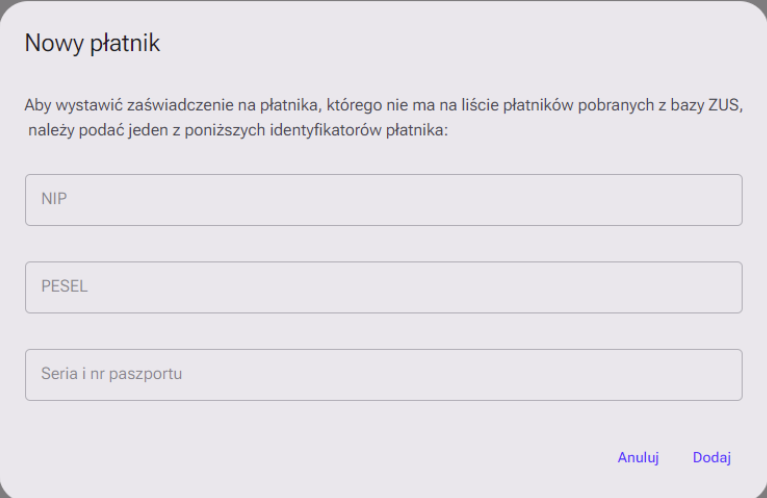Click the NIP input field
This screenshot has width=767, height=498.
(x=383, y=200)
